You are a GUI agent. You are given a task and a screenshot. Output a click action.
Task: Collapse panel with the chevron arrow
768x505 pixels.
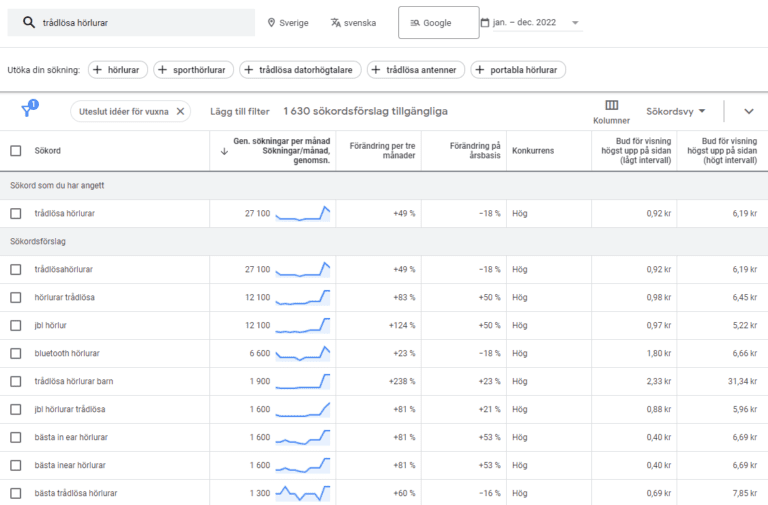748,111
